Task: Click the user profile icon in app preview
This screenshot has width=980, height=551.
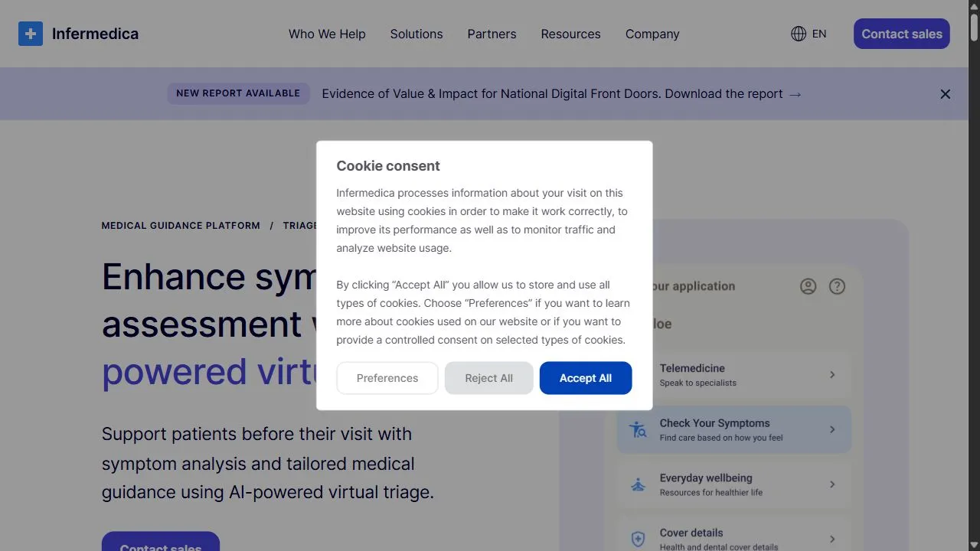Action: click(x=808, y=286)
